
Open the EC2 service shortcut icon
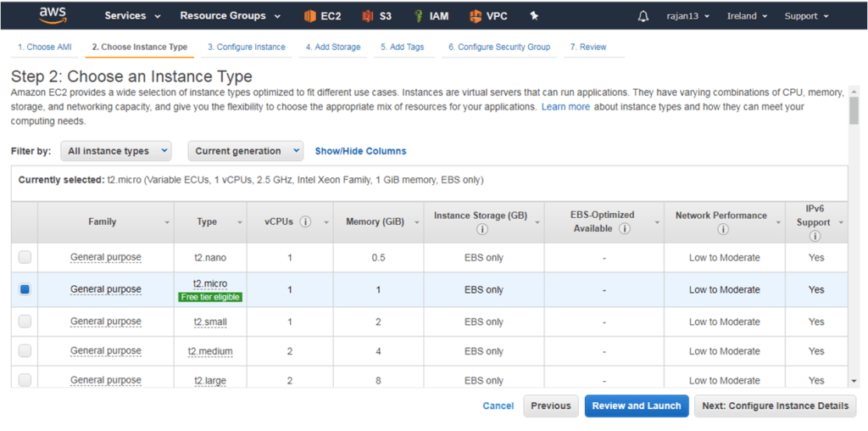click(x=310, y=16)
